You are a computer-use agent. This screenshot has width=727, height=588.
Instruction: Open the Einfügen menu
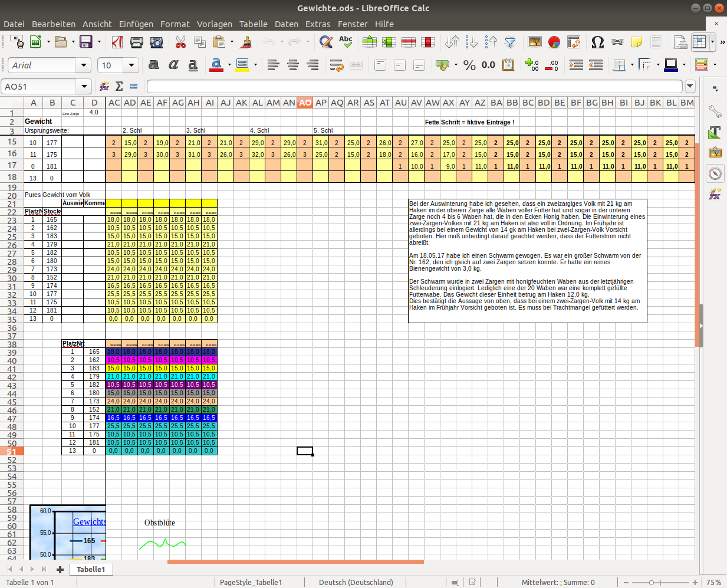pos(136,24)
